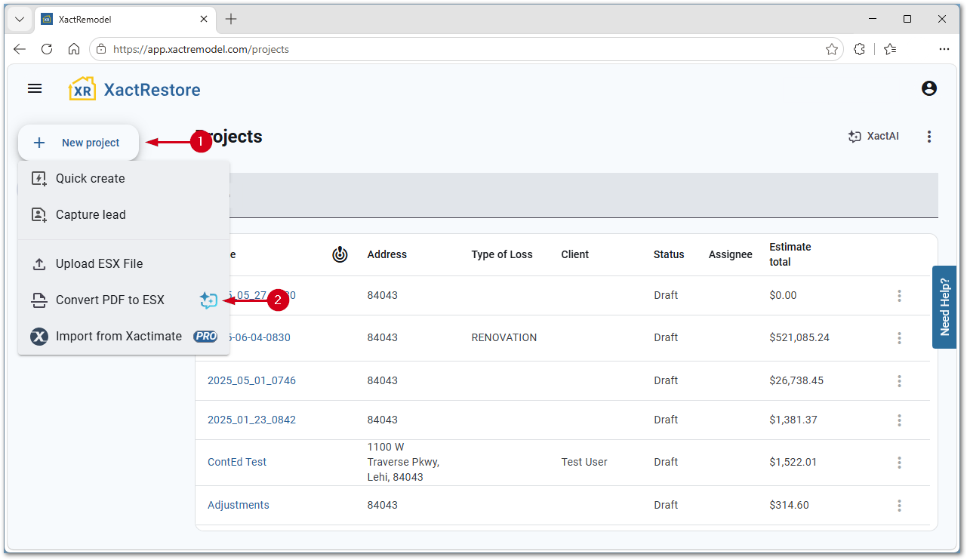967x560 pixels.
Task: Expand the browser tab list chevron
Action: 20,19
